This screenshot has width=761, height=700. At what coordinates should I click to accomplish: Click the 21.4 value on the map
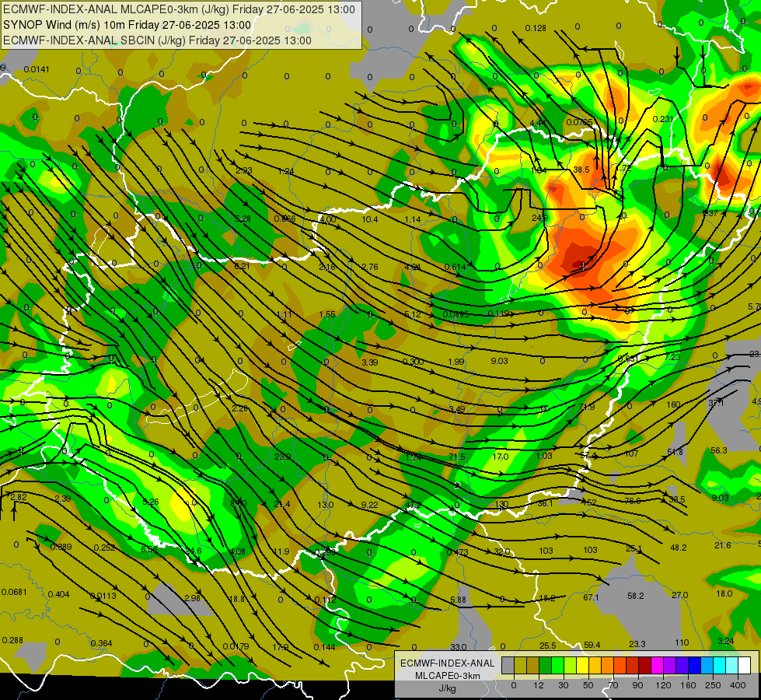[282, 504]
